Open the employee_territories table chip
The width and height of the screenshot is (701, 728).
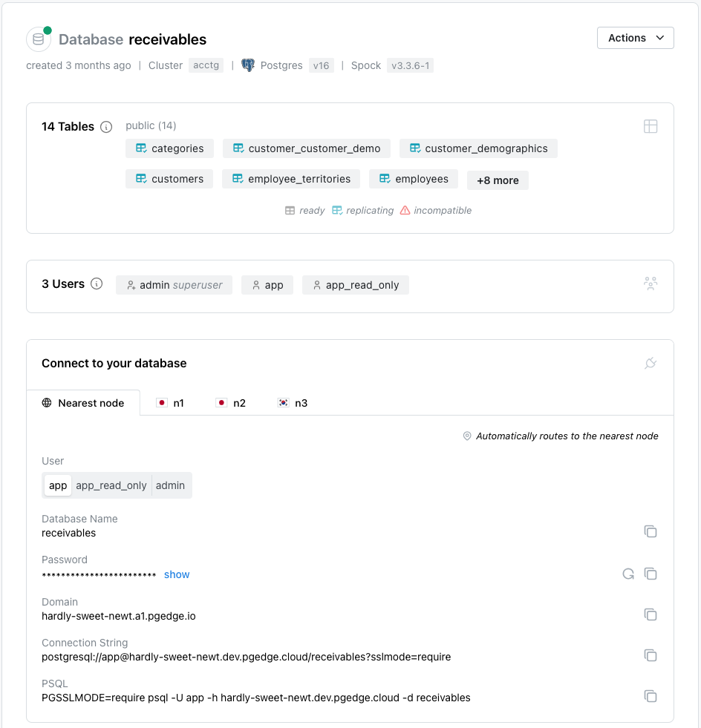pos(291,179)
